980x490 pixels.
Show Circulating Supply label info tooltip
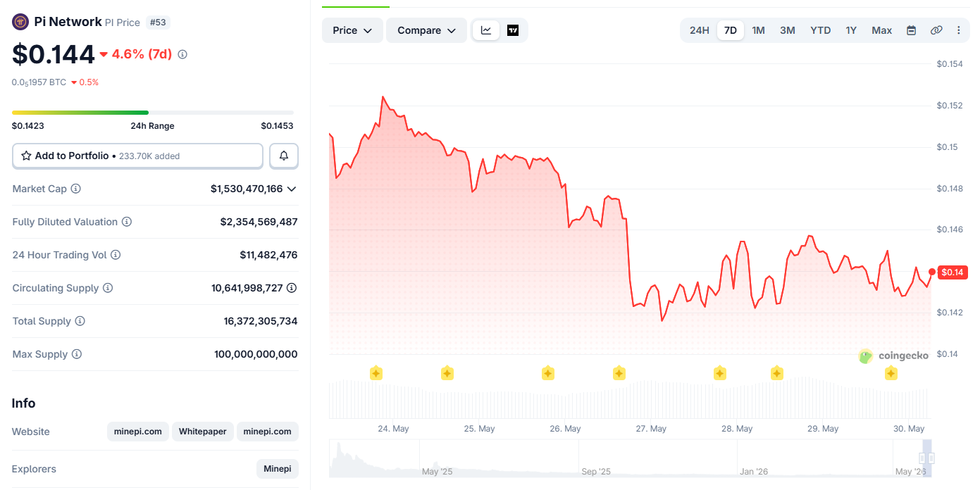tap(108, 288)
